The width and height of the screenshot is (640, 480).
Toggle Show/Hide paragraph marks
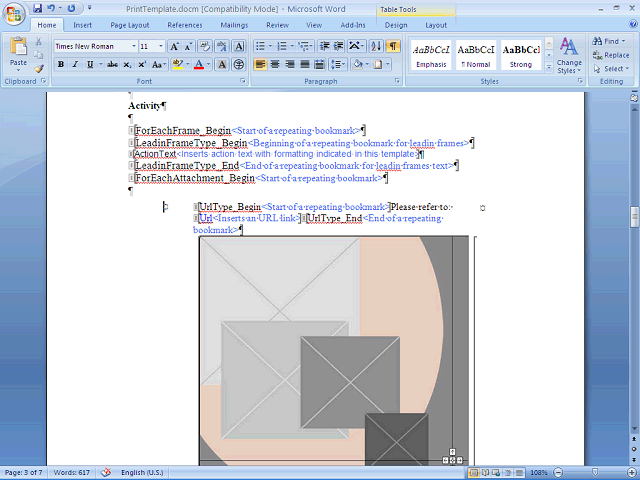393,46
